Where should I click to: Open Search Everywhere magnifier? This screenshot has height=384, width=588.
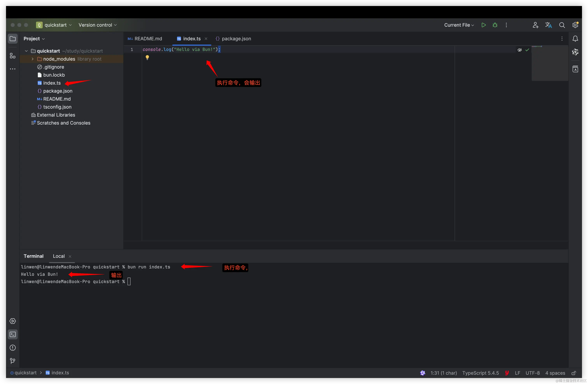click(562, 25)
